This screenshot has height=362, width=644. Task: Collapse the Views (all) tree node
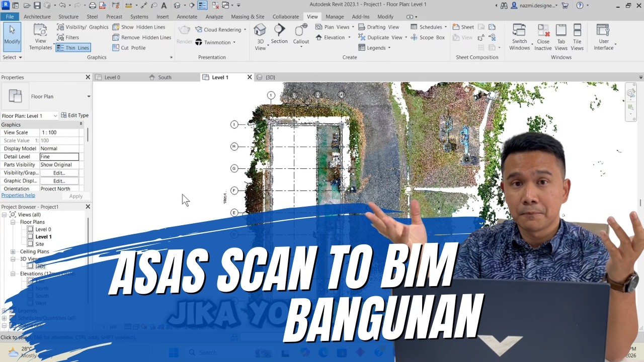[5, 215]
